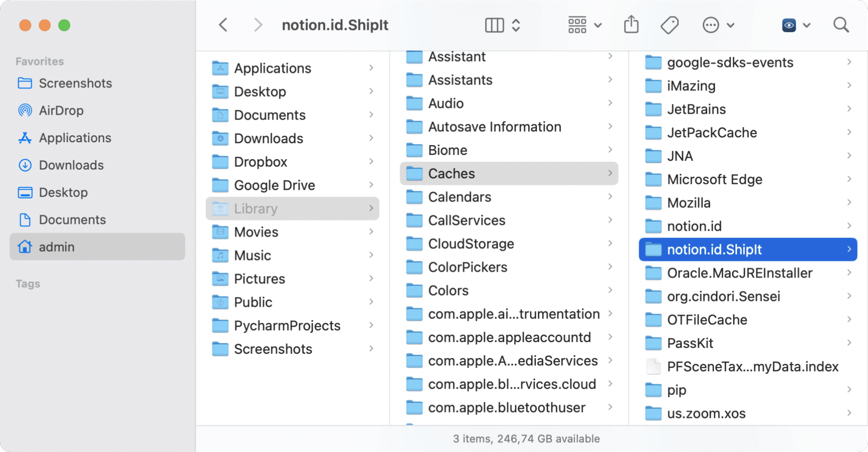The image size is (868, 452).
Task: Select the admin home folder in sidebar
Action: pyautogui.click(x=56, y=247)
